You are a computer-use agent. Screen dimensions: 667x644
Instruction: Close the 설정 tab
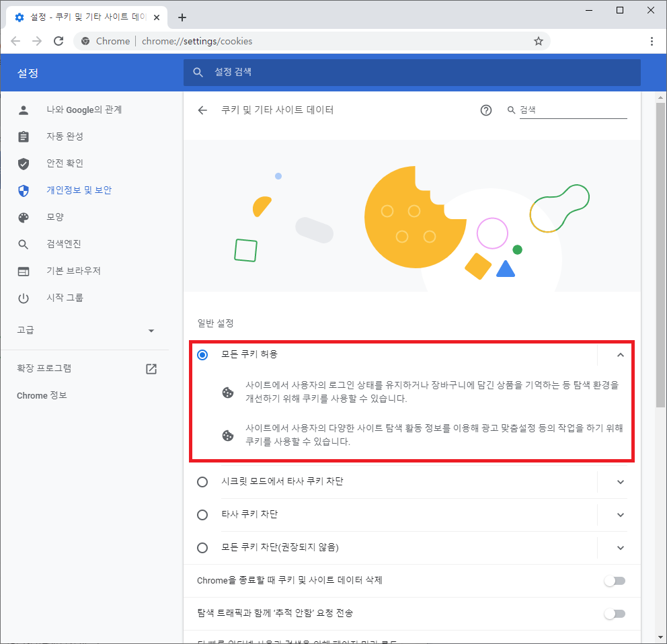click(x=157, y=17)
